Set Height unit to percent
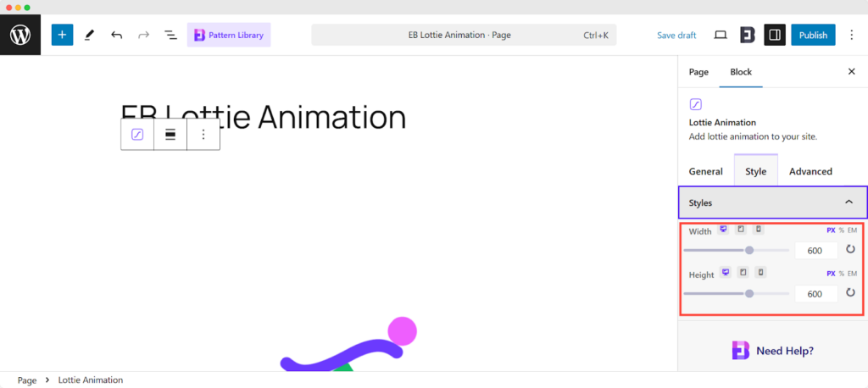Screen dimensions: 868x388 tap(842, 274)
